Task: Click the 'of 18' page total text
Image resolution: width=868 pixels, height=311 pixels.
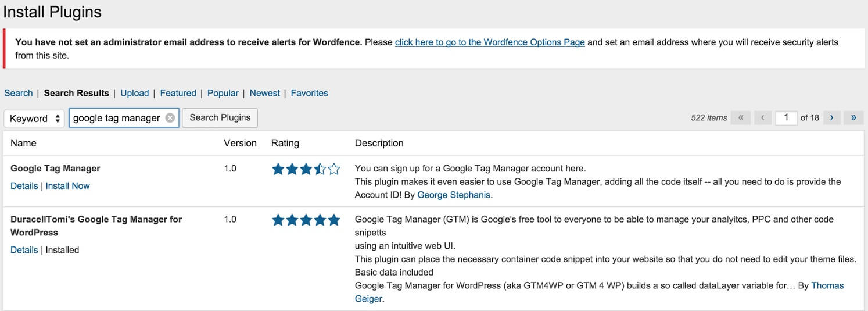Action: (x=810, y=117)
